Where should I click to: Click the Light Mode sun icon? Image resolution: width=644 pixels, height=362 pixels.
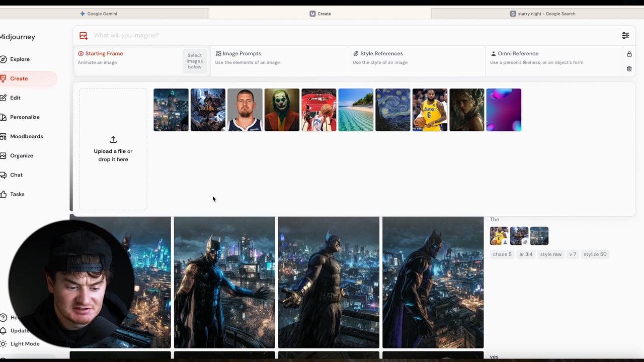pyautogui.click(x=3, y=344)
